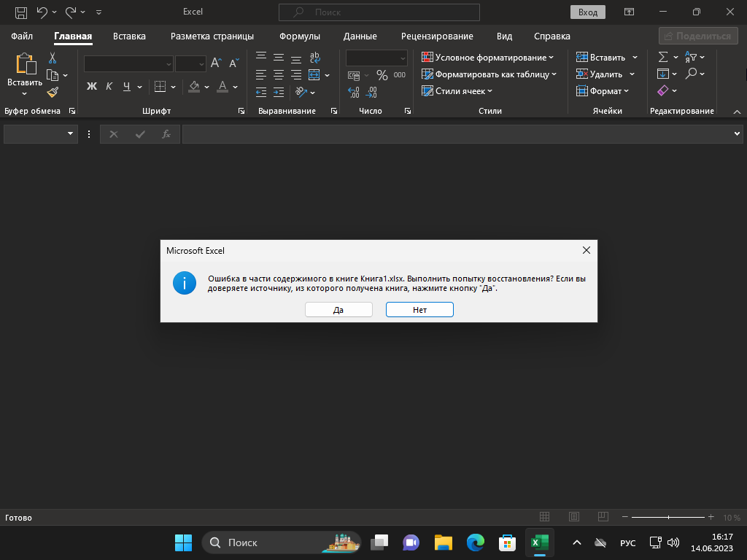Open the Файл menu
747x560 pixels.
[22, 36]
